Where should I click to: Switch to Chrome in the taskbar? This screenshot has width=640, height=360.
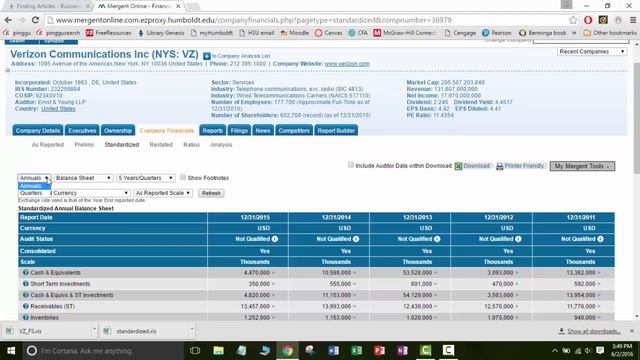[x=287, y=351]
